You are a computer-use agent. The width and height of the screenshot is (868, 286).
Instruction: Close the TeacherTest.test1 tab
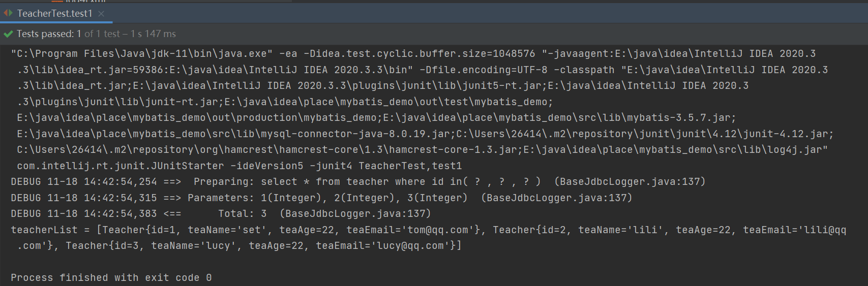tap(101, 14)
